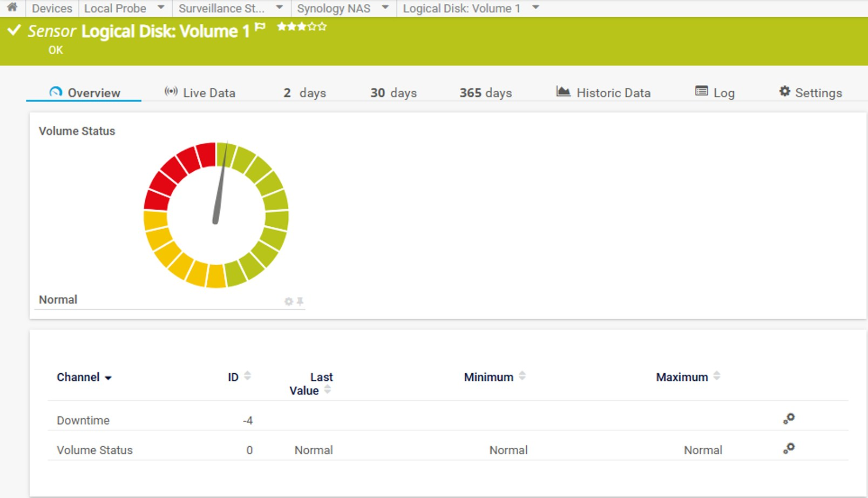This screenshot has height=498, width=868.
Task: Open Volume Status channel settings gear icon
Action: click(789, 449)
